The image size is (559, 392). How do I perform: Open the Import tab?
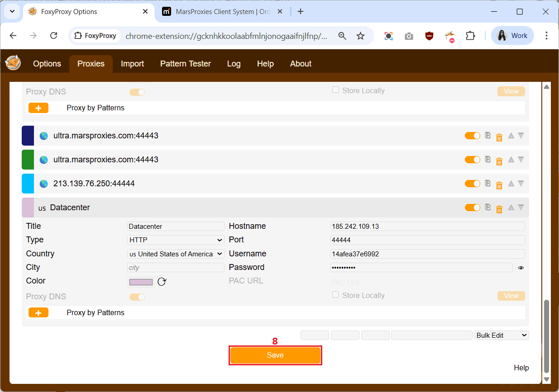pos(132,64)
